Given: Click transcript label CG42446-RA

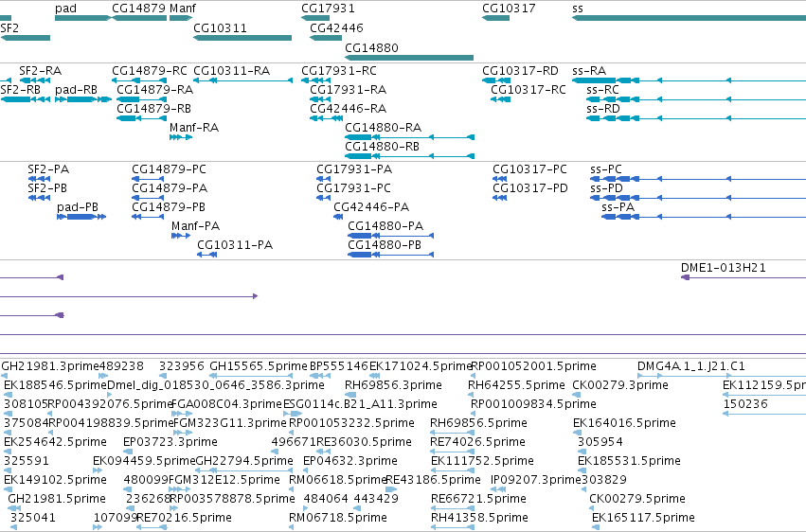Looking at the screenshot, I should 348,108.
